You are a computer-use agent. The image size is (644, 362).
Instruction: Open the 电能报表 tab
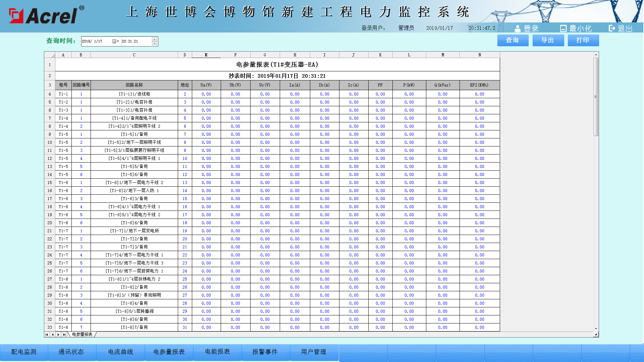coord(218,352)
